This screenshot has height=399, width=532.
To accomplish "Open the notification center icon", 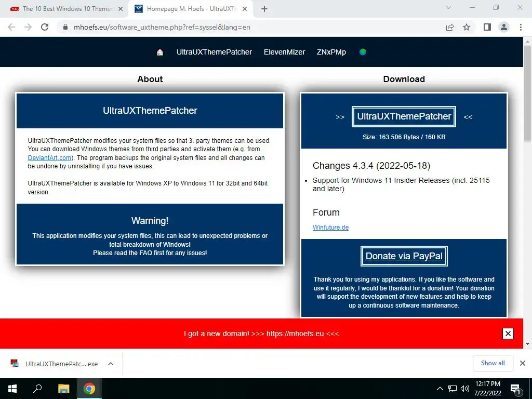I will pyautogui.click(x=515, y=389).
